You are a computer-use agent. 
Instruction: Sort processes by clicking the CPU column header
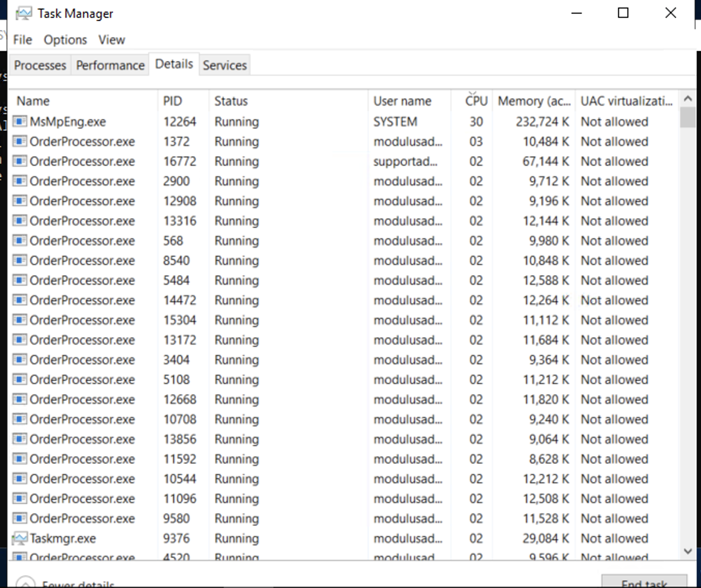coord(475,100)
